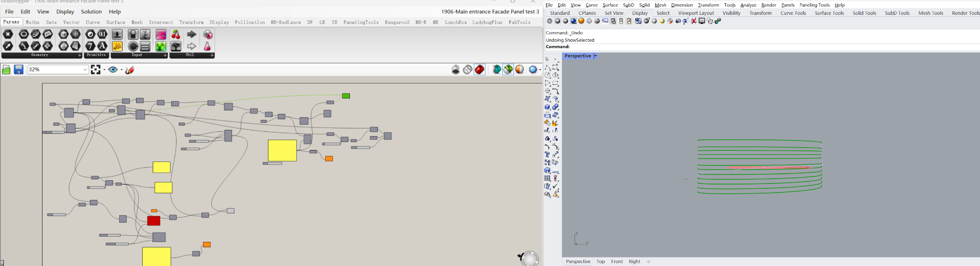
Task: Disable Grasshopper preview geometry
Action: click(456, 69)
